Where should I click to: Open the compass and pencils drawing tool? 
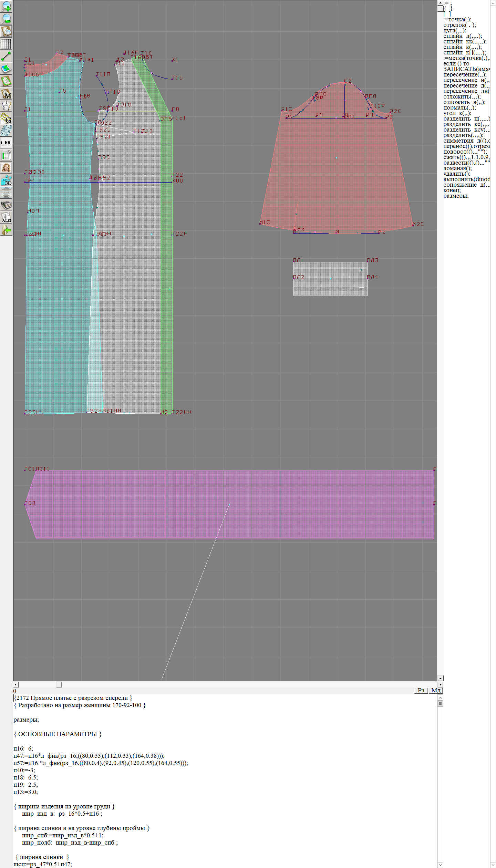(6, 106)
